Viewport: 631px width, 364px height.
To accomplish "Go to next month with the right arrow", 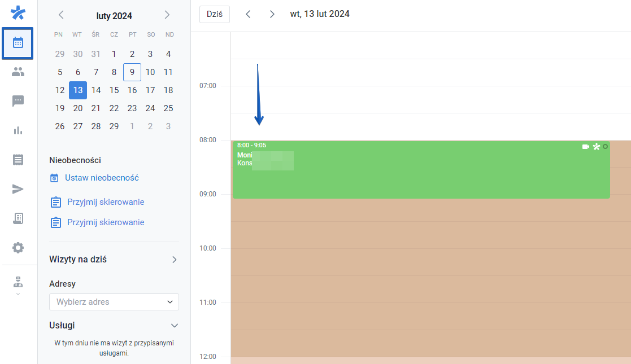I will [x=167, y=15].
